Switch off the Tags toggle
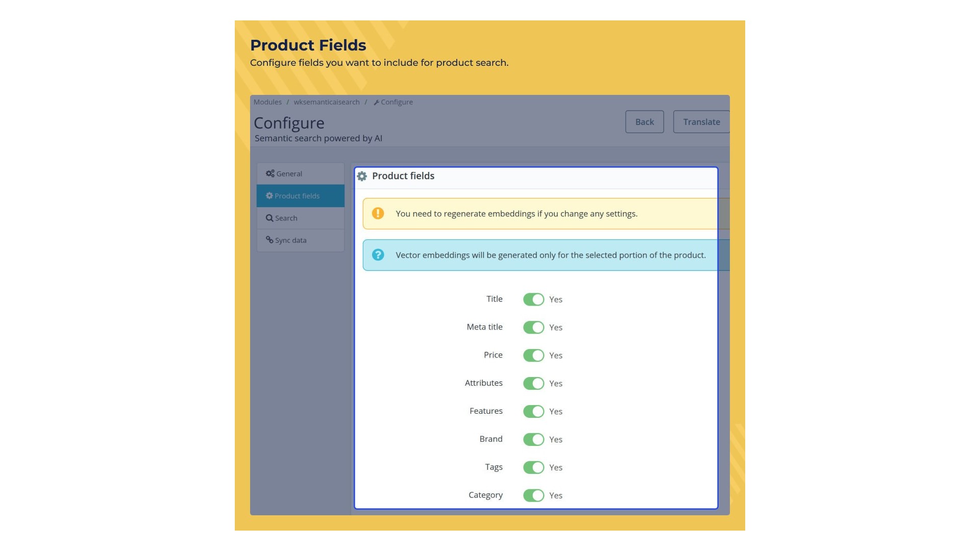980x551 pixels. click(533, 468)
